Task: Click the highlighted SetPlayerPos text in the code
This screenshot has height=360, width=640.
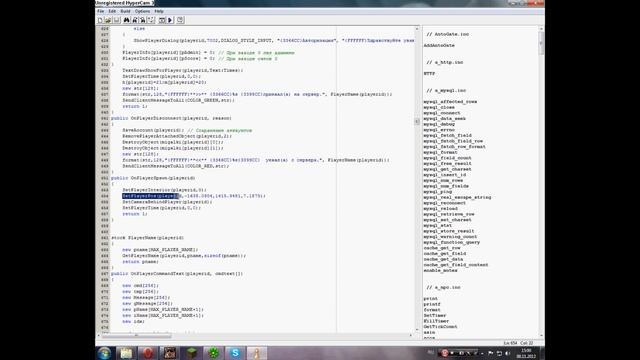Action: pos(150,196)
